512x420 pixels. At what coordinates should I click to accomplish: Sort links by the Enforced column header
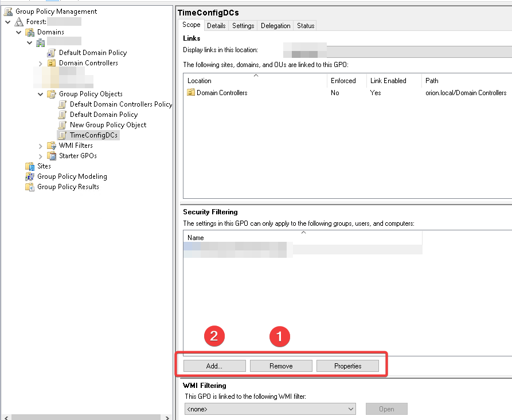point(343,81)
